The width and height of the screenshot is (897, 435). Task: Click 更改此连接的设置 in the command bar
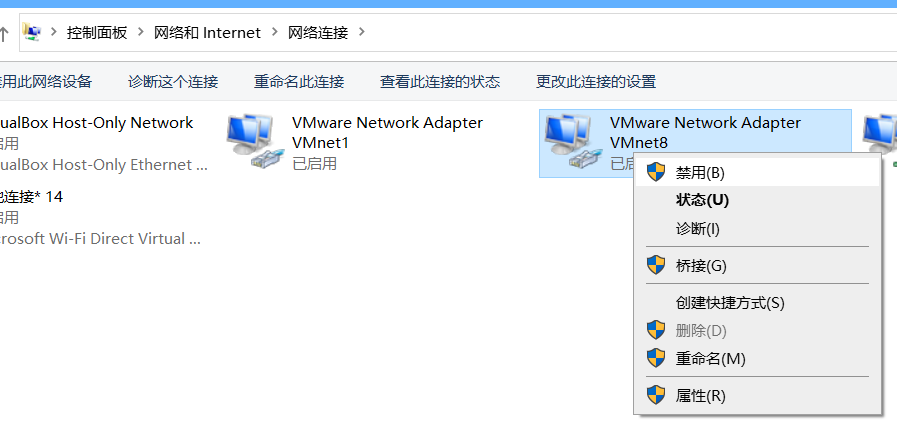click(596, 82)
